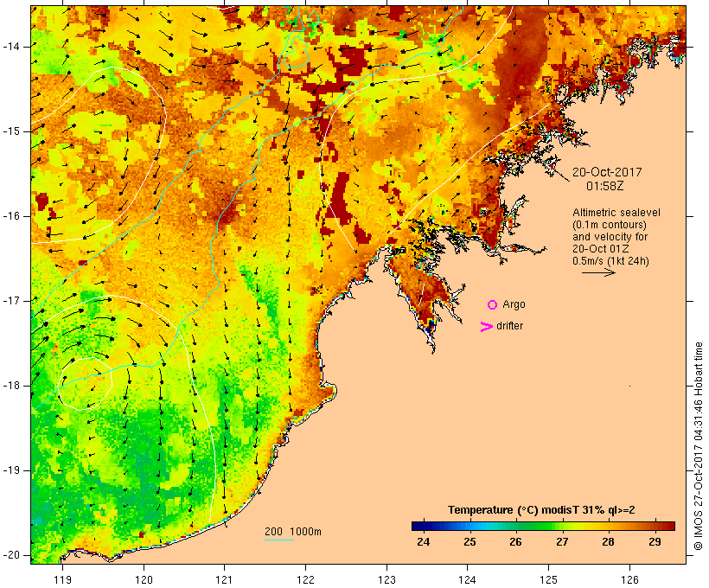Click latitude axis label -19
Screen dimensions: 709x588
(x=11, y=470)
